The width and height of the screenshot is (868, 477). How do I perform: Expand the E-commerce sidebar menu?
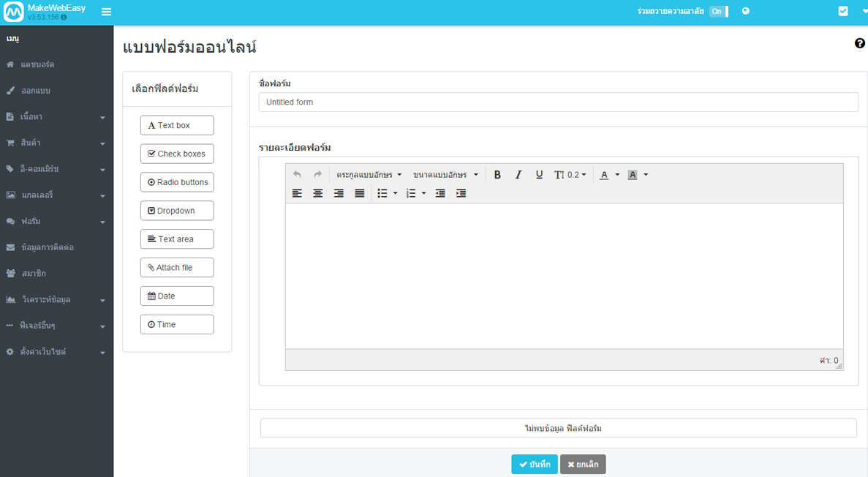click(x=56, y=169)
